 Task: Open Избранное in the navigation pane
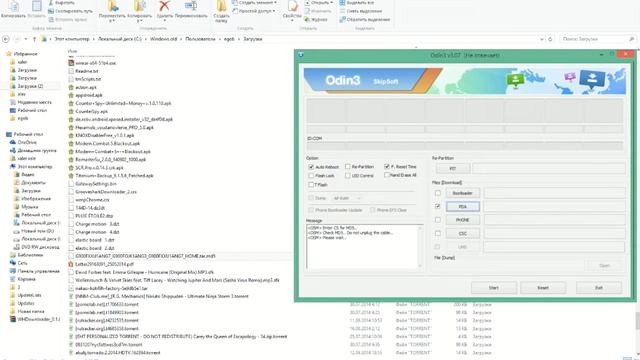[25, 54]
